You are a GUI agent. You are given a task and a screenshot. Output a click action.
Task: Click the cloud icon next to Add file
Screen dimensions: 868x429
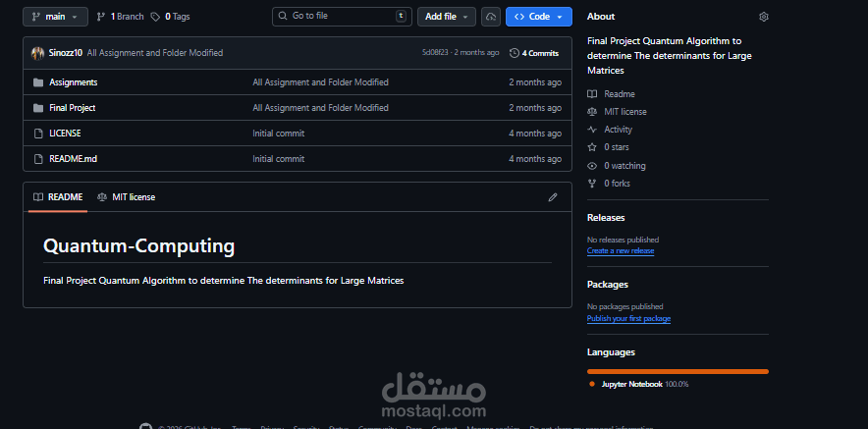(x=491, y=17)
